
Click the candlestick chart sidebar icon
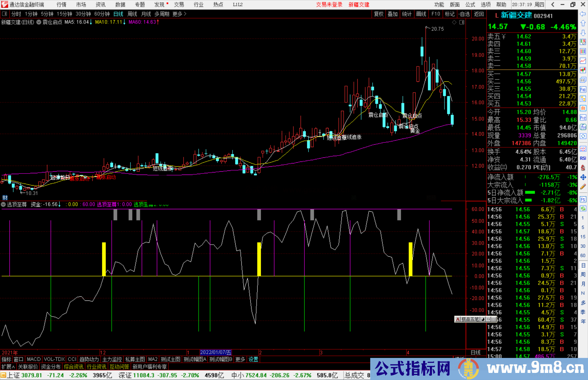583,70
